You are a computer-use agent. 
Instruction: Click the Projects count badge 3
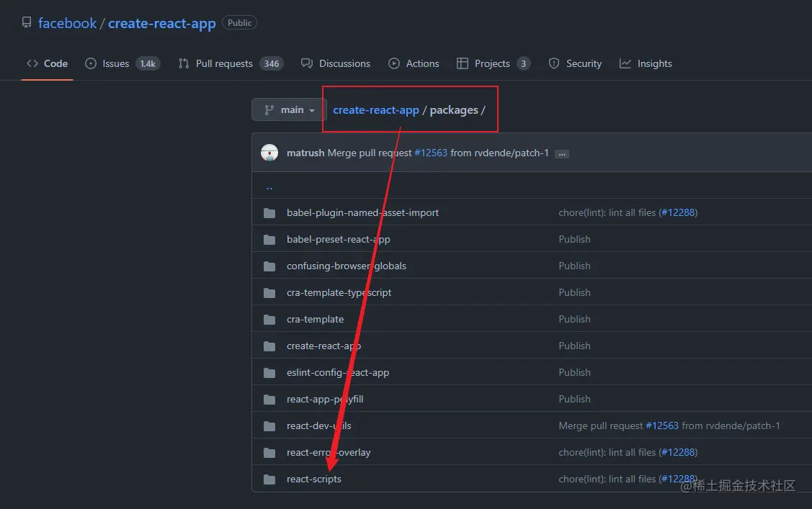pos(524,63)
